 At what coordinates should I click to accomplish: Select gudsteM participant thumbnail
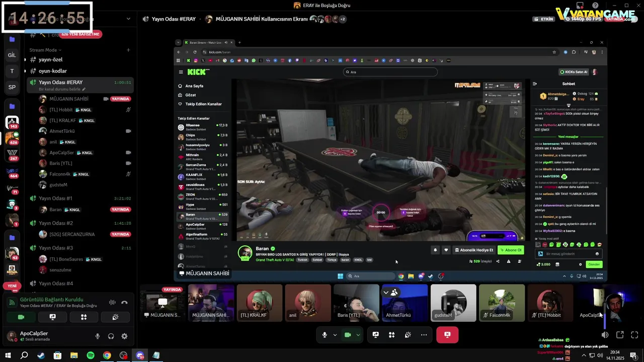pyautogui.click(x=453, y=303)
